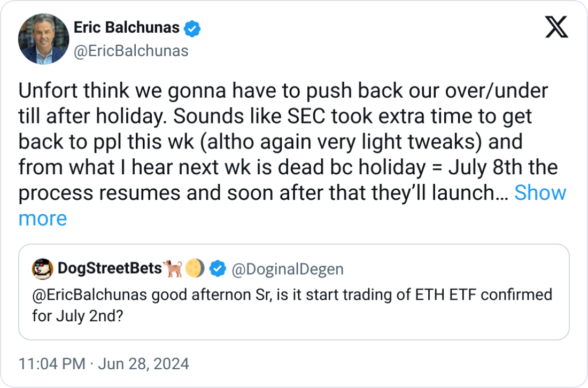This screenshot has height=388, width=588.
Task: Open the quoted tweet from DoginalDegen
Action: [x=294, y=293]
